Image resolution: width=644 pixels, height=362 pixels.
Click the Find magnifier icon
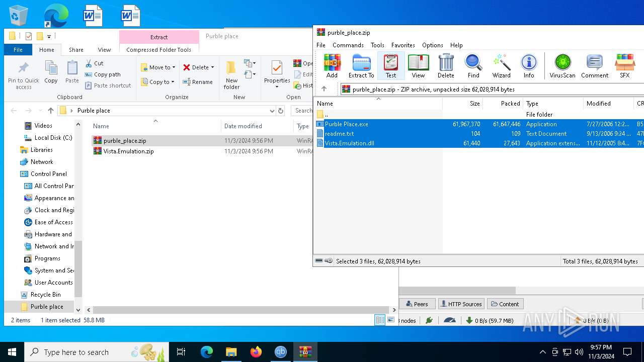[473, 66]
